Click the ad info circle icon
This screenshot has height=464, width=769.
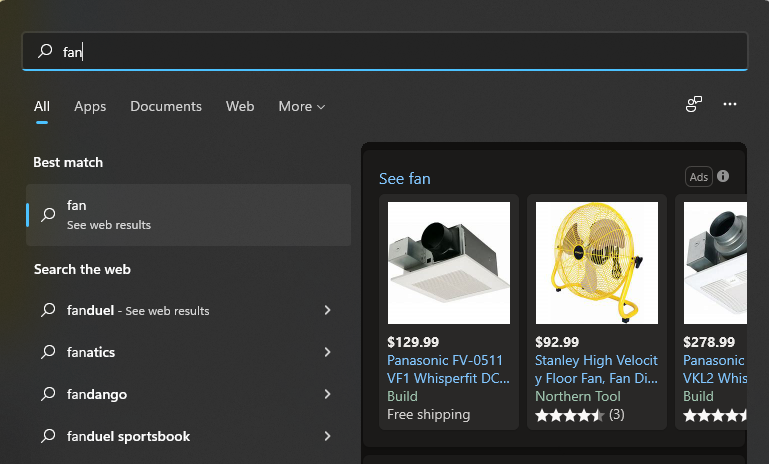point(723,176)
